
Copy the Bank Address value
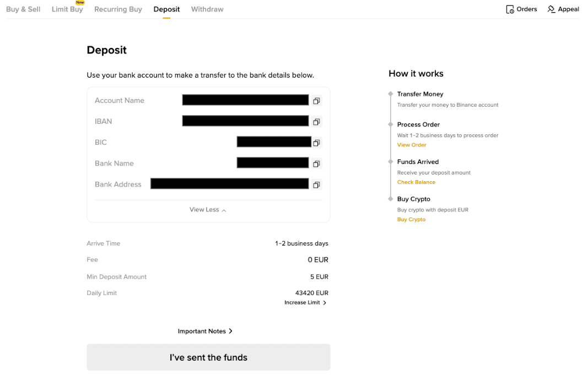tap(316, 185)
